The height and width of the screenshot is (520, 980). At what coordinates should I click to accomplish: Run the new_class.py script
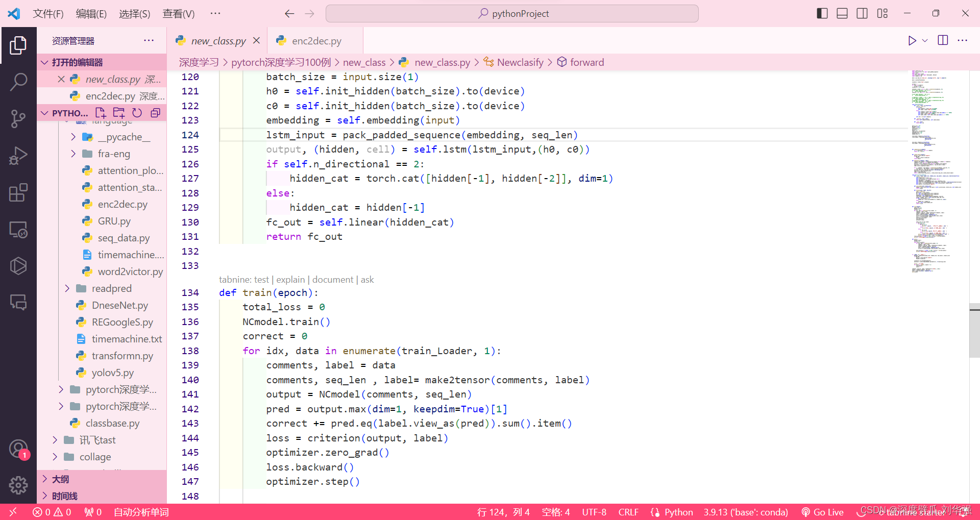point(912,40)
